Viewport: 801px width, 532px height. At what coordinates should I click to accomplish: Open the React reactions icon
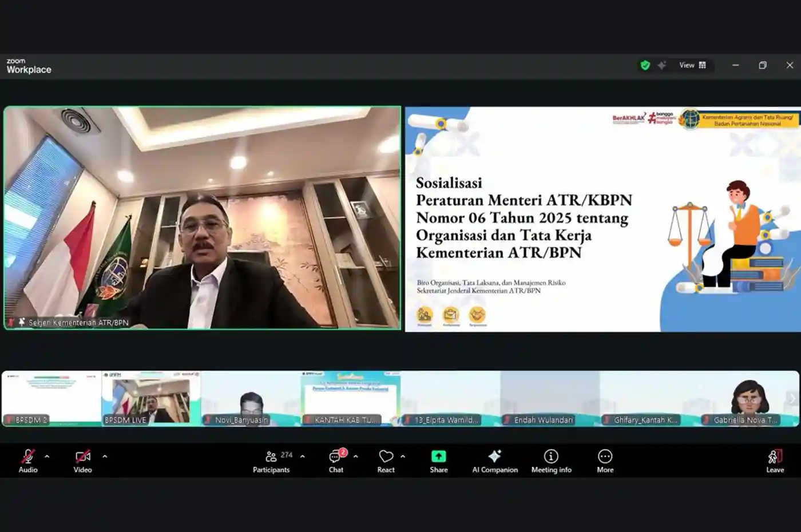385,456
